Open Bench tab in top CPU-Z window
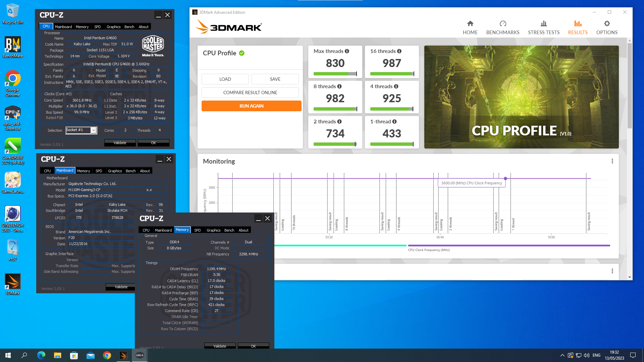This screenshot has width=644, height=362. pos(129,27)
